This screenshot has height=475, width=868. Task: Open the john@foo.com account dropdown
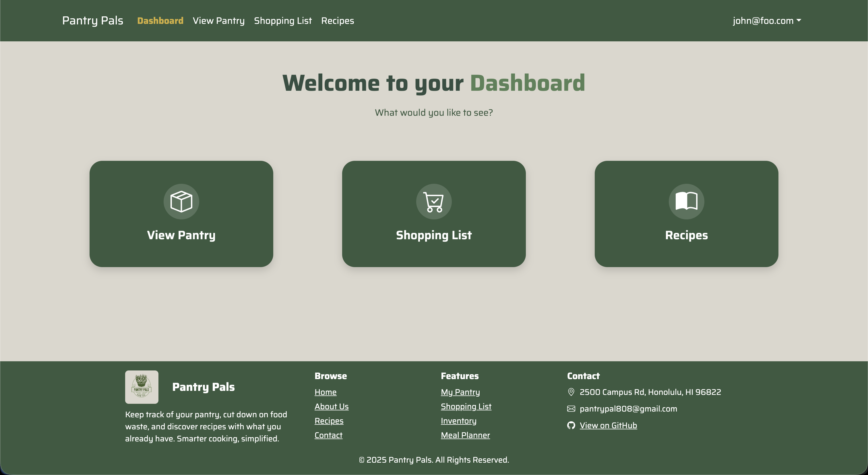(x=763, y=20)
